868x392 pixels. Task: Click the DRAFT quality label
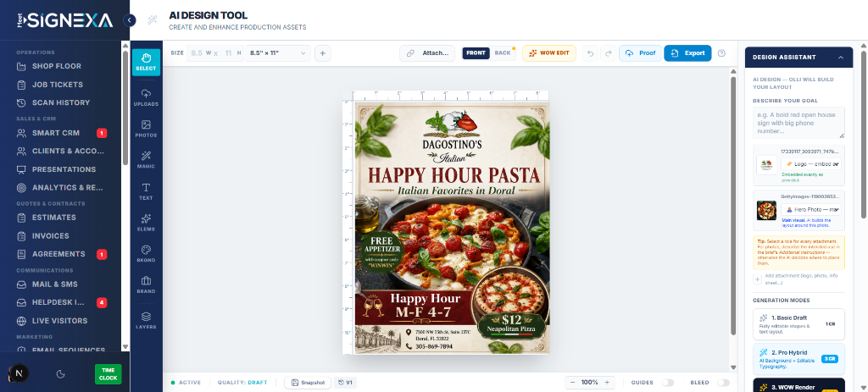[x=258, y=383]
